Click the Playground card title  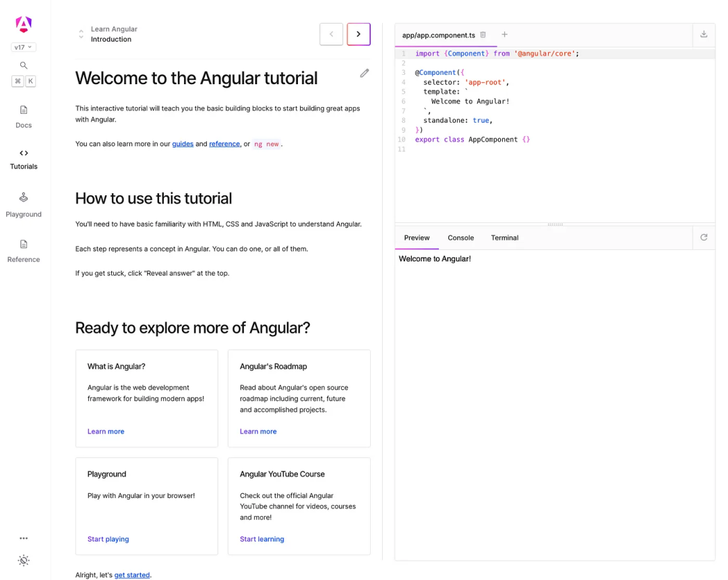[x=107, y=474]
